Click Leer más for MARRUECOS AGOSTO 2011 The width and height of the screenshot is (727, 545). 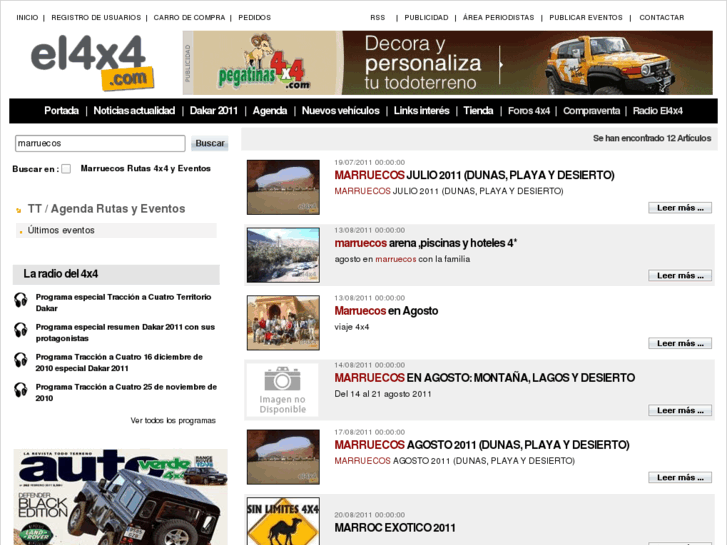tap(680, 478)
